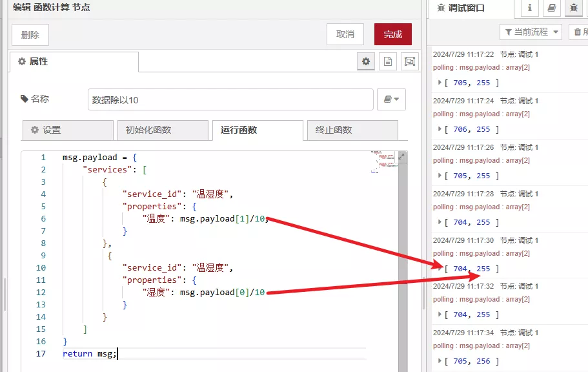Open library dropdown beside name field

tap(391, 99)
